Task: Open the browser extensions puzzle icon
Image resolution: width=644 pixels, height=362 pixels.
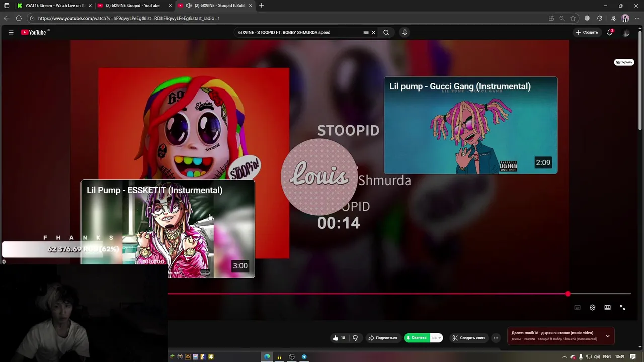Action: [600, 18]
